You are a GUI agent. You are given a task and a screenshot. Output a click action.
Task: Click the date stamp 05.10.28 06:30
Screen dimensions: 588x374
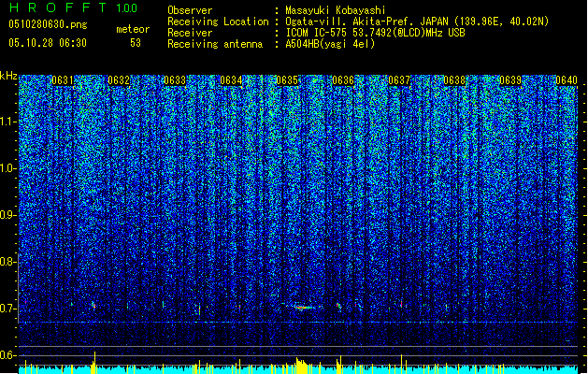[x=48, y=43]
